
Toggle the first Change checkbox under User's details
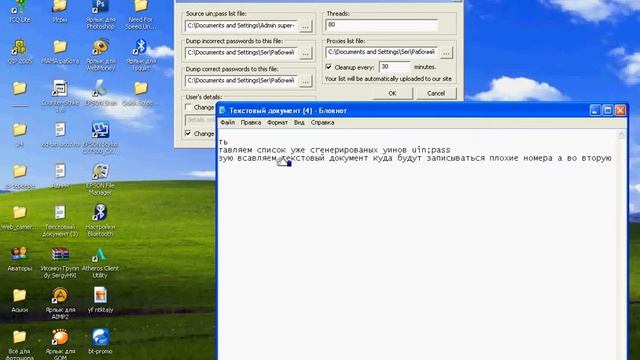[188, 107]
